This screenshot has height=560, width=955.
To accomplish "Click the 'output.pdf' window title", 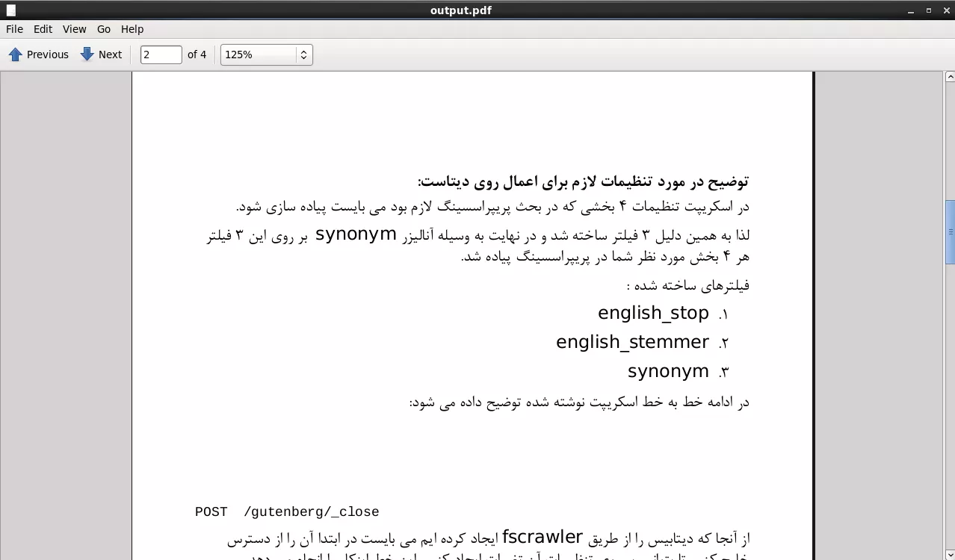I will coord(461,10).
